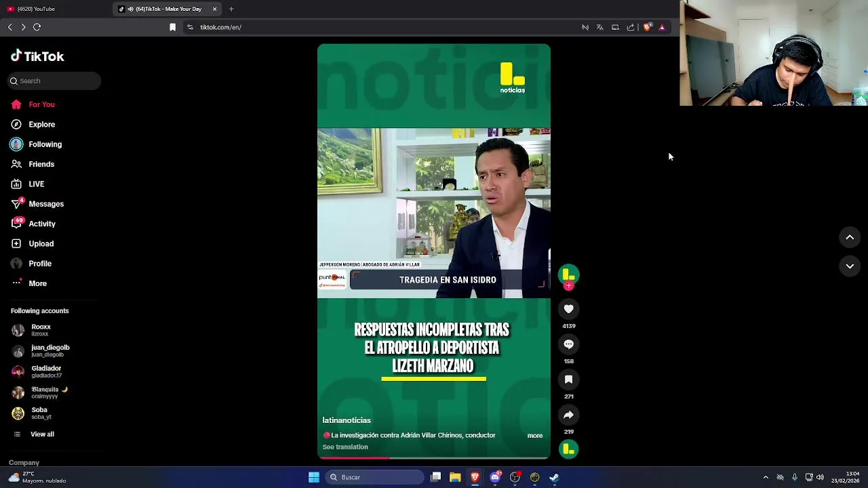The width and height of the screenshot is (868, 488).
Task: Open the browser share icon
Action: [631, 27]
